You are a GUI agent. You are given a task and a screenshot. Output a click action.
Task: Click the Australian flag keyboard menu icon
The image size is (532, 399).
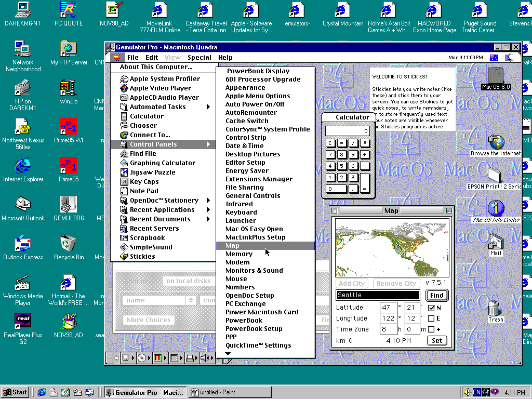click(494, 57)
